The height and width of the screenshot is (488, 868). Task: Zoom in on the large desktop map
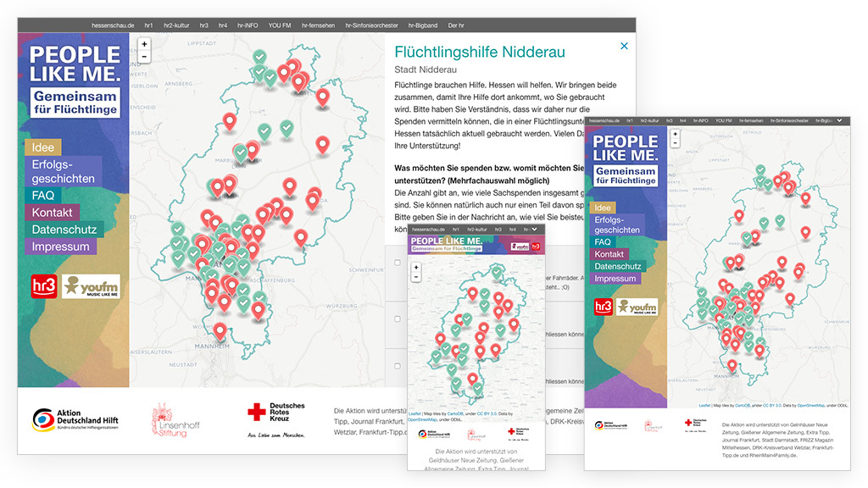click(144, 44)
